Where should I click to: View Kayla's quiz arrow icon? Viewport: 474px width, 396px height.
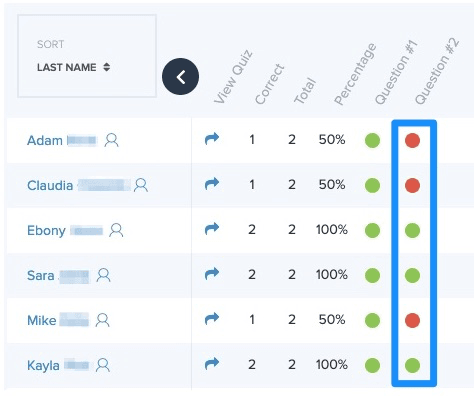click(x=212, y=363)
